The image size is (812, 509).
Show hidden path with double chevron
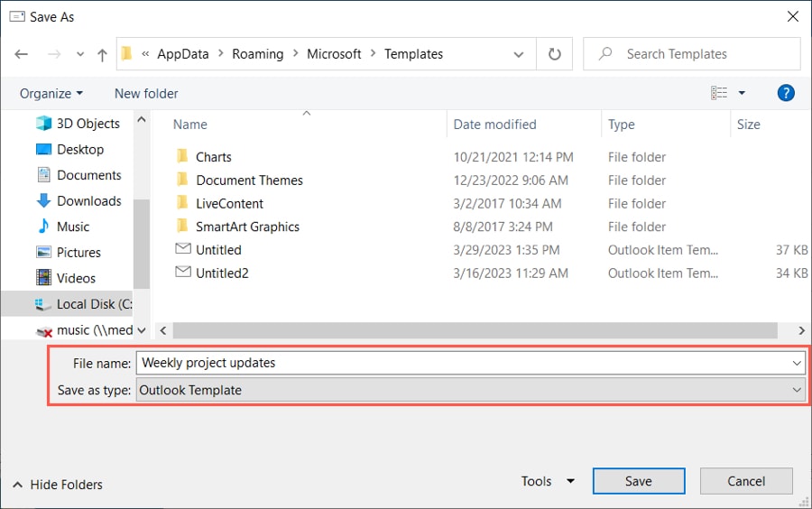[145, 54]
